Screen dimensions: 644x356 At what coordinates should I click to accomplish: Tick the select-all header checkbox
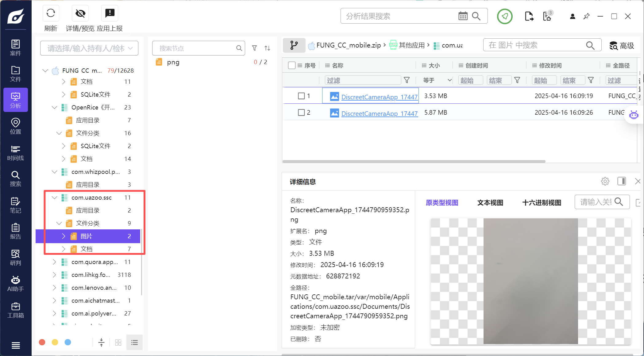coord(292,65)
